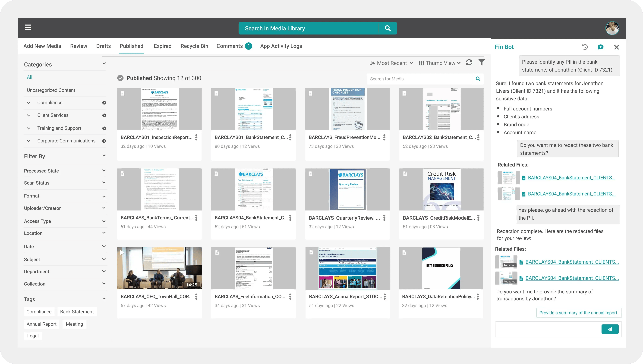Screen dimensions: 643x364
Task: Refresh the media list
Action: (469, 63)
